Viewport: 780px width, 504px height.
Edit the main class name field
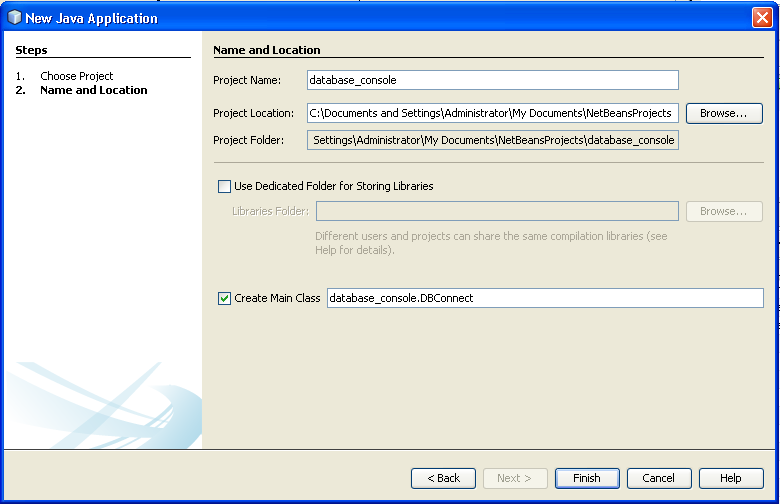click(x=545, y=298)
